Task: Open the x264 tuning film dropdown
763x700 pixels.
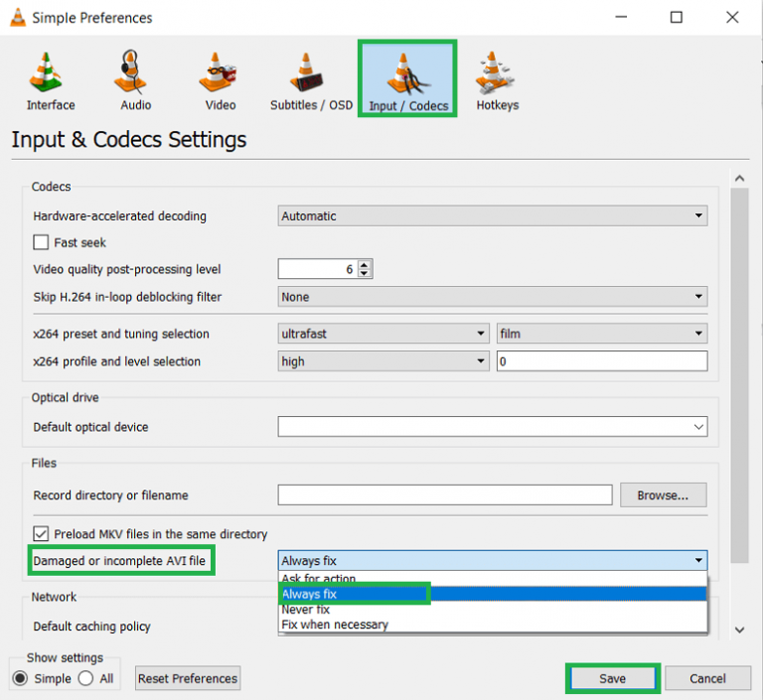Action: [602, 334]
